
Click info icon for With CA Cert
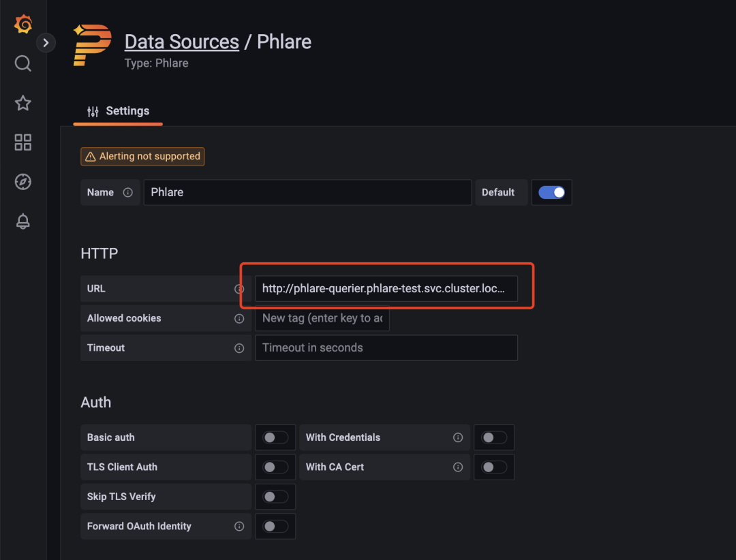[458, 467]
